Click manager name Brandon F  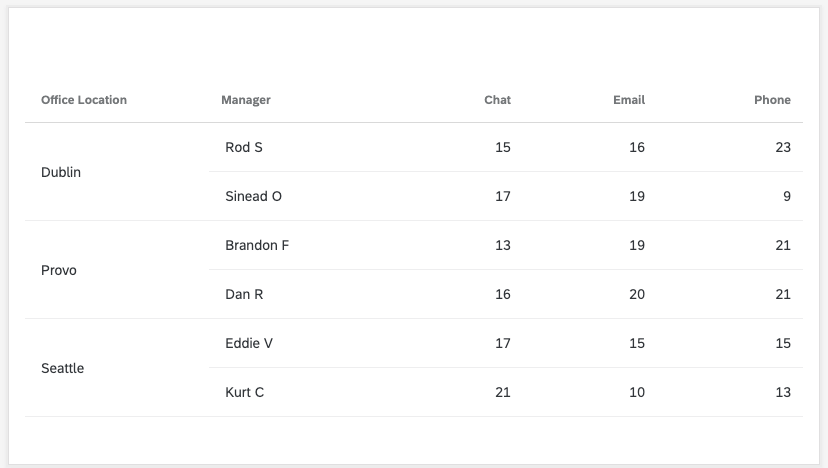pos(257,245)
